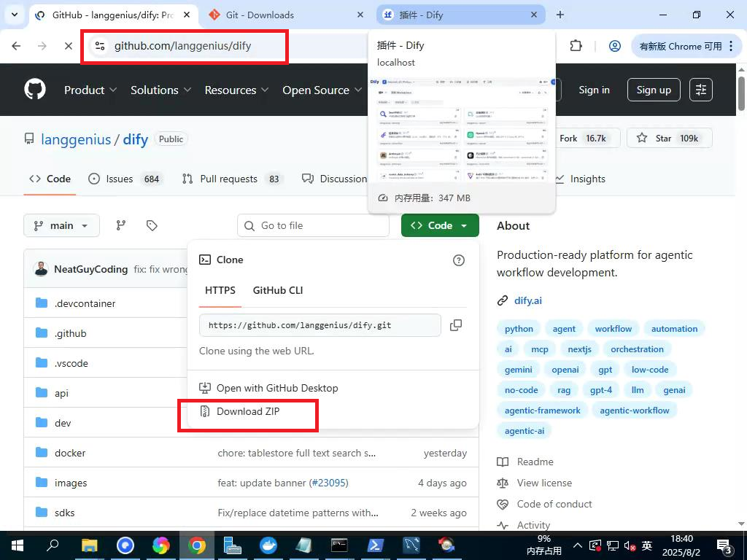Expand the Resources menu
Image resolution: width=747 pixels, height=560 pixels.
236,90
